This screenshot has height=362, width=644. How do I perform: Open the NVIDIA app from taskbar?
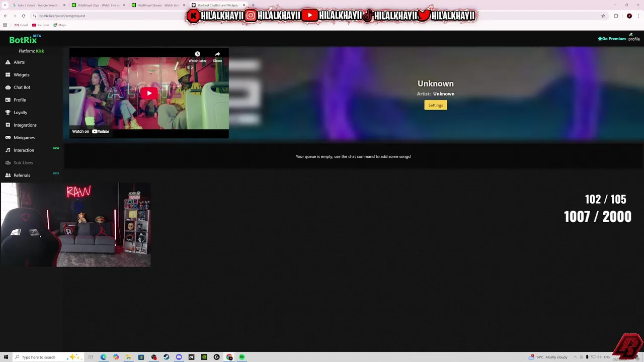(x=204, y=357)
